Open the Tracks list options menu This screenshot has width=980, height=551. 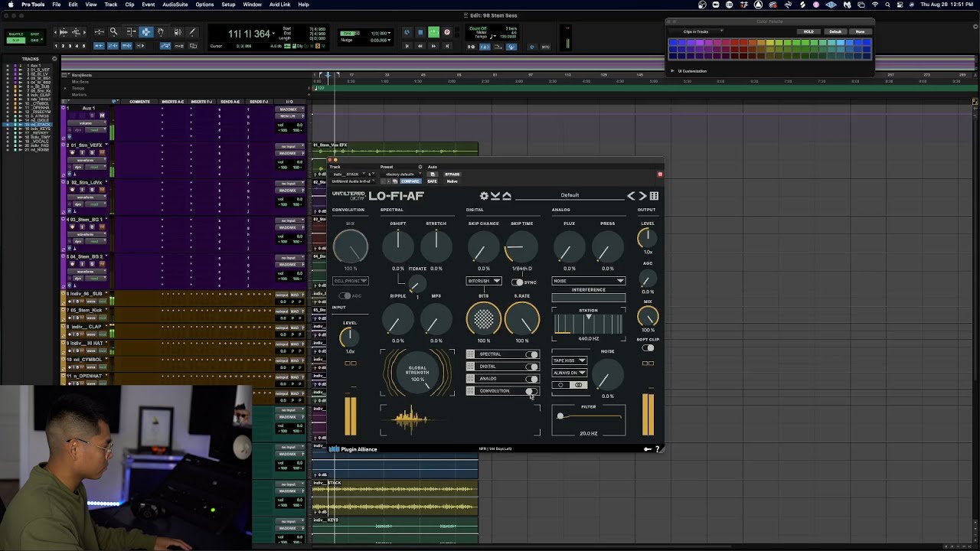(x=54, y=59)
